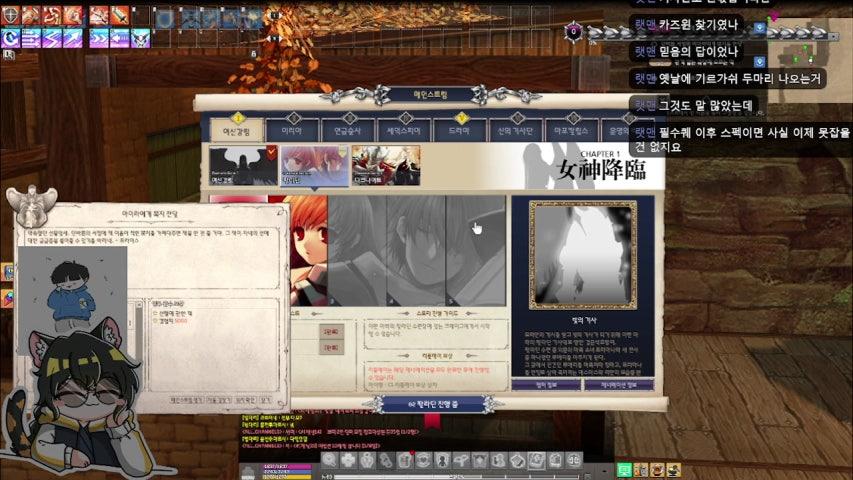Open the heart speech bubble menu icon

coord(424,460)
